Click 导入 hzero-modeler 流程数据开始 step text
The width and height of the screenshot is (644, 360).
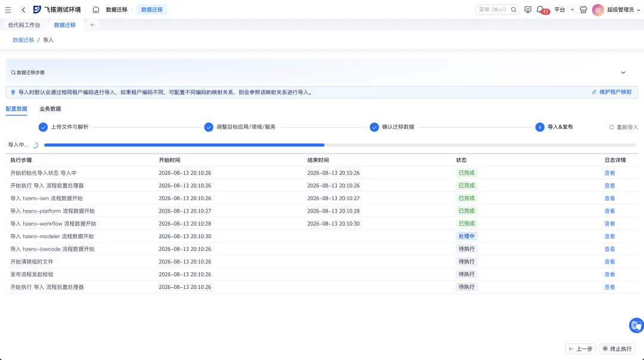pyautogui.click(x=52, y=236)
